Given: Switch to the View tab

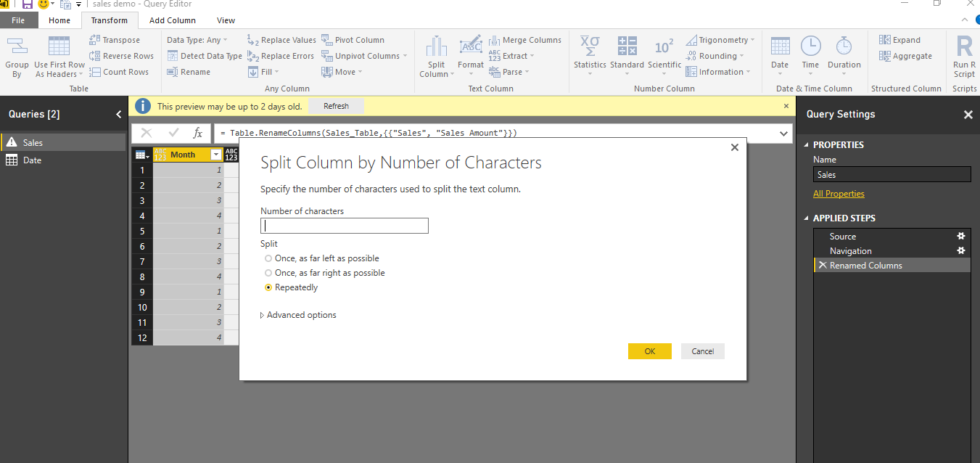Looking at the screenshot, I should 226,20.
